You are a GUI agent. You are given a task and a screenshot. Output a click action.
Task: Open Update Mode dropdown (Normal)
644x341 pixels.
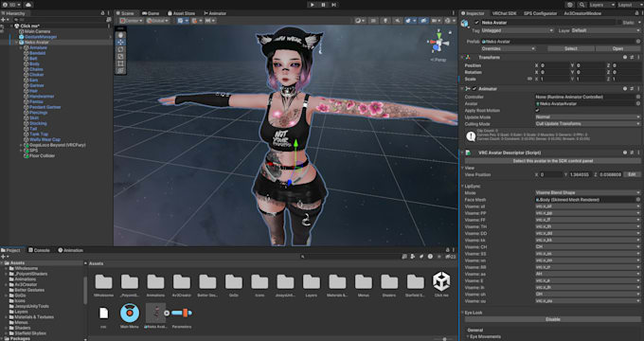pyautogui.click(x=588, y=117)
